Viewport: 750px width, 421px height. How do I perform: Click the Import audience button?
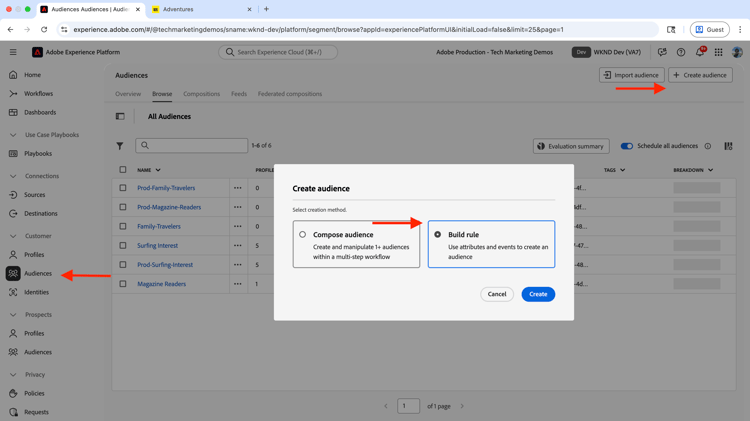point(631,75)
